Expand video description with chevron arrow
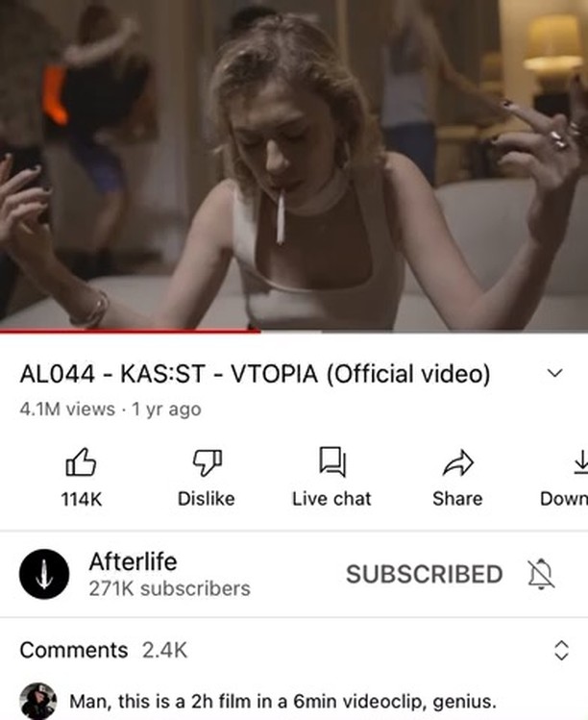This screenshot has height=720, width=588. coord(555,373)
